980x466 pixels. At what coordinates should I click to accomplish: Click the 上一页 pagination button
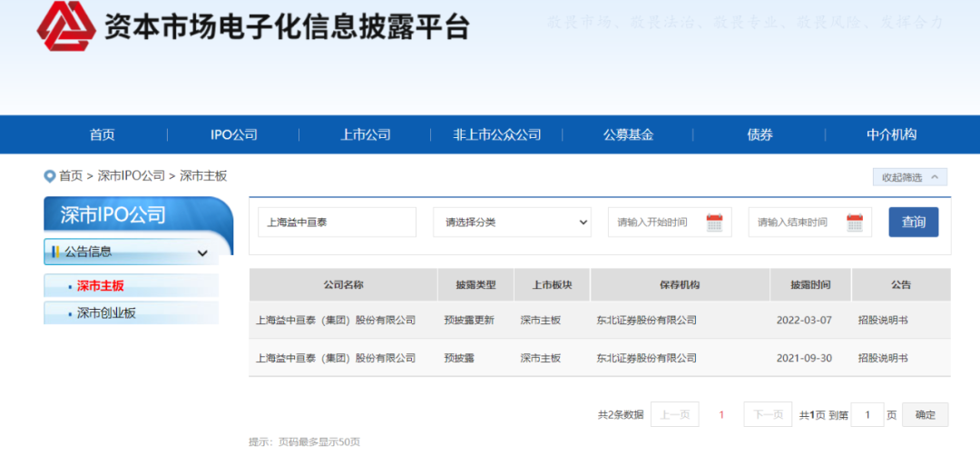674,415
